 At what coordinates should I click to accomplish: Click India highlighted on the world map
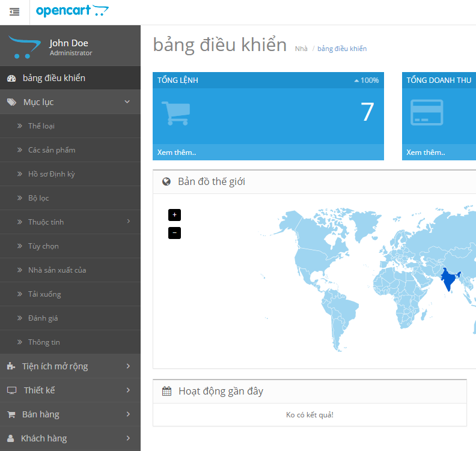[449, 280]
